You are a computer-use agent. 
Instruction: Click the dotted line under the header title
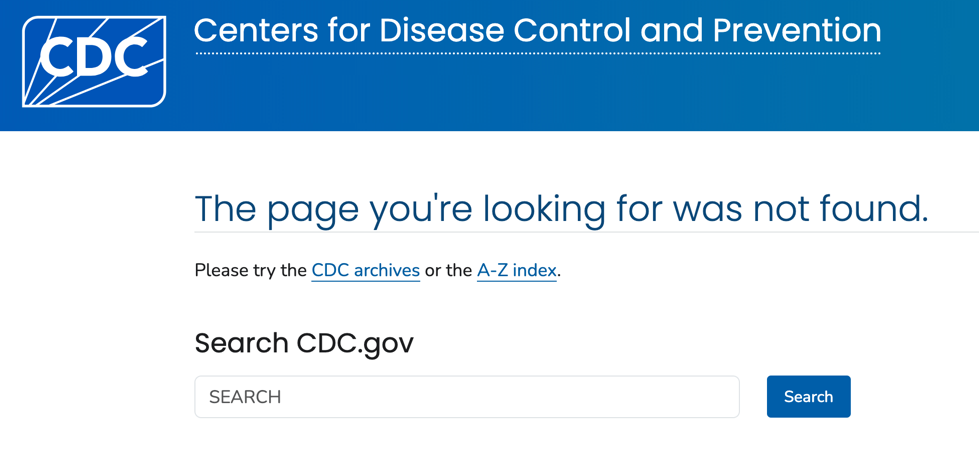click(537, 53)
